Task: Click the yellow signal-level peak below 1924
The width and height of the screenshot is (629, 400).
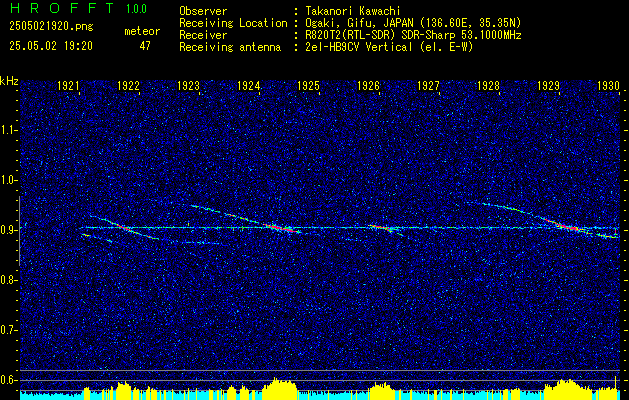Action: click(x=281, y=388)
